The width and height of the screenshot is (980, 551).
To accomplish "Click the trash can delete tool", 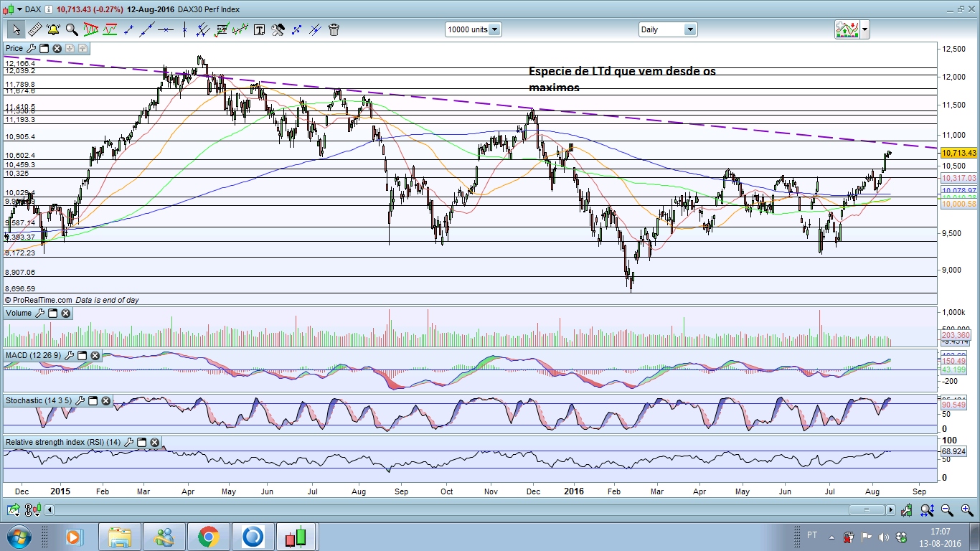I will [x=334, y=29].
